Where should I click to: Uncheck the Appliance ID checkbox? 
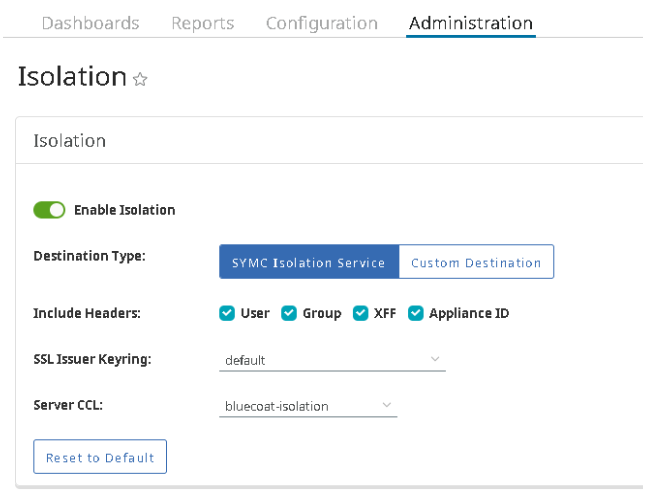tap(416, 313)
